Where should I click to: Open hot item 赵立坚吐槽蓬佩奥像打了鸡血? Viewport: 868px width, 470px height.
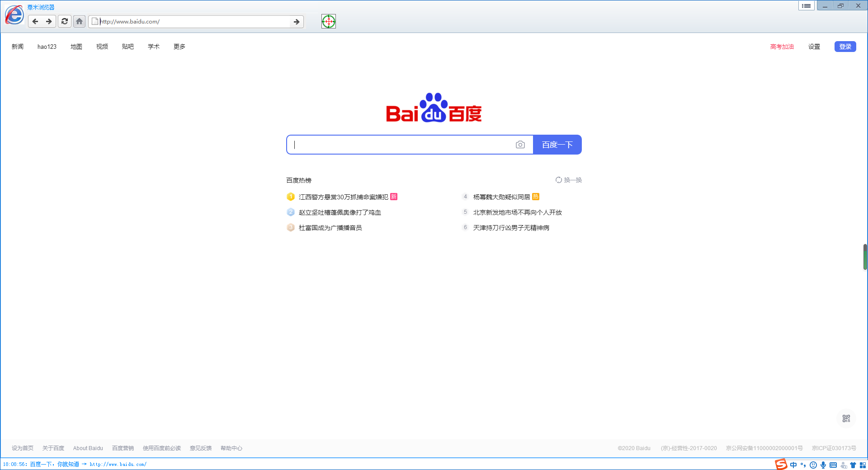pos(340,212)
